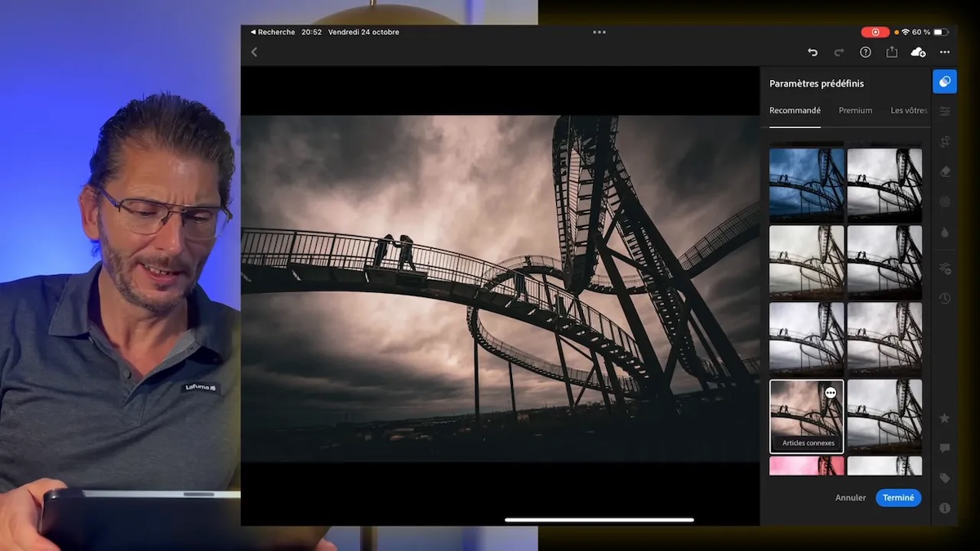This screenshot has height=551, width=980.
Task: Open the Presets panel icon in sidebar
Action: click(945, 82)
